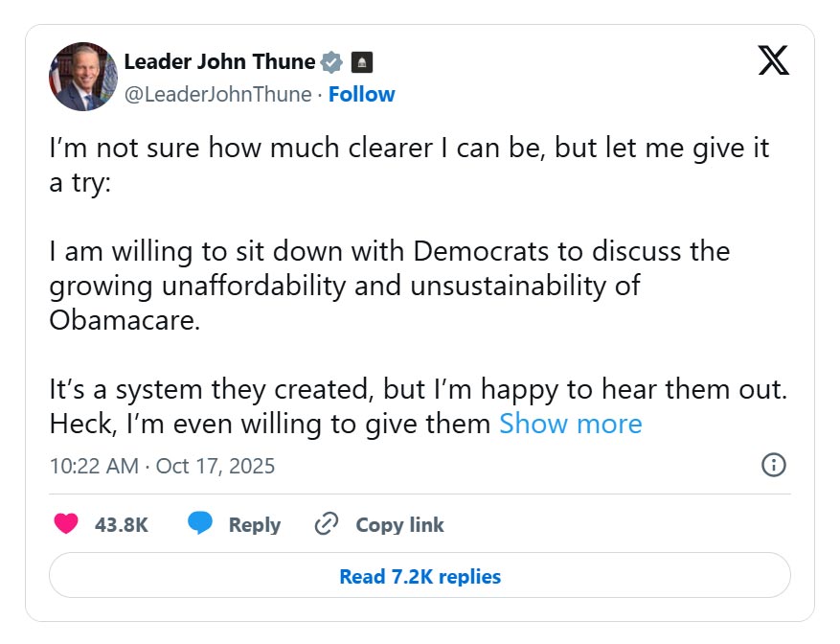
Task: Click the 10:22 AM Oct 17, 2025 timestamp
Action: coord(162,467)
